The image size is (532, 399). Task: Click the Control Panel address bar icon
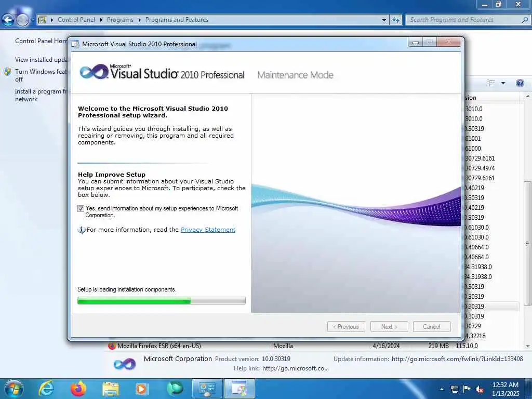pyautogui.click(x=43, y=20)
